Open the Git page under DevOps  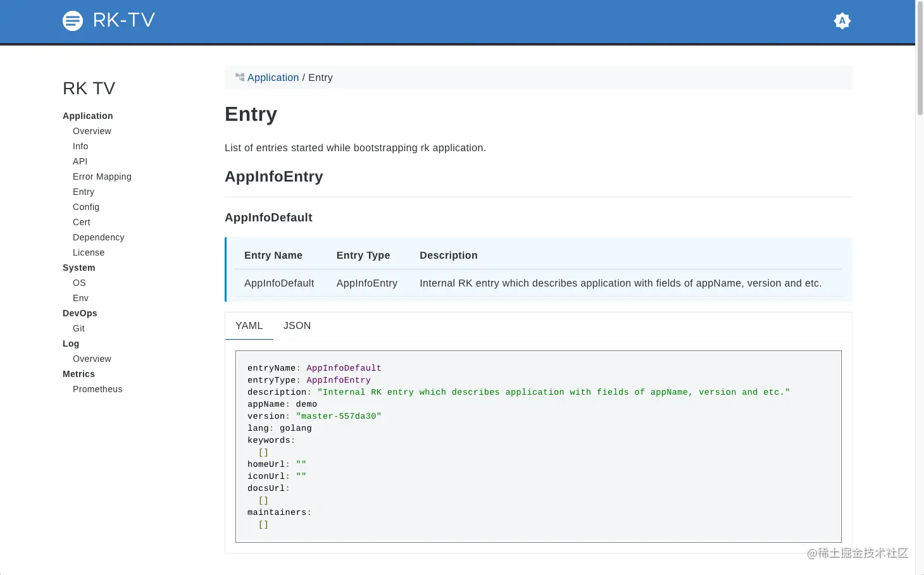78,328
